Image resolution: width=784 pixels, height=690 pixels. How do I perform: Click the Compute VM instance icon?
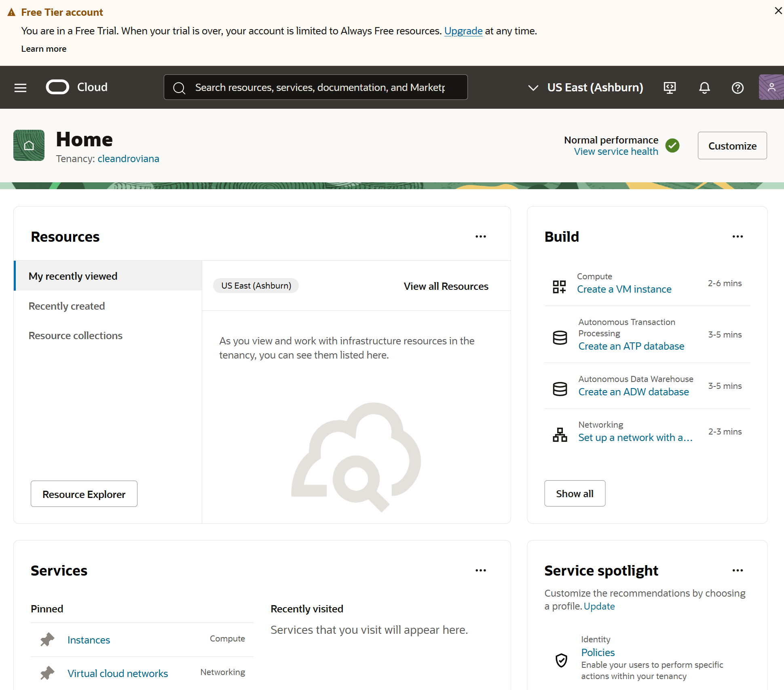[560, 287]
